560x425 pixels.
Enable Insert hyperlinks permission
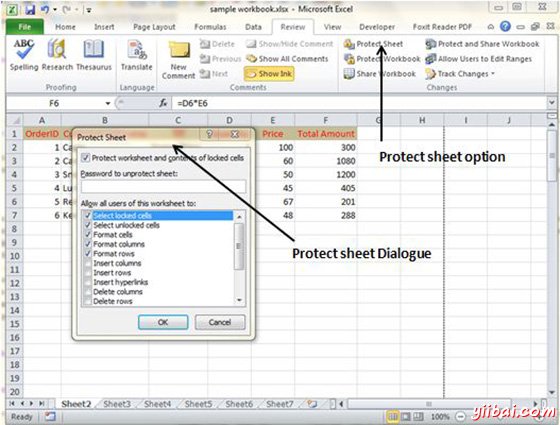click(x=88, y=282)
